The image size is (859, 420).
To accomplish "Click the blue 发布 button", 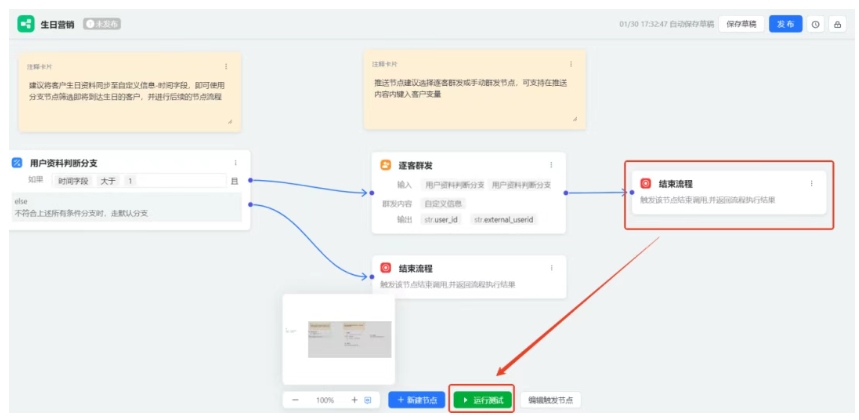I will [785, 24].
